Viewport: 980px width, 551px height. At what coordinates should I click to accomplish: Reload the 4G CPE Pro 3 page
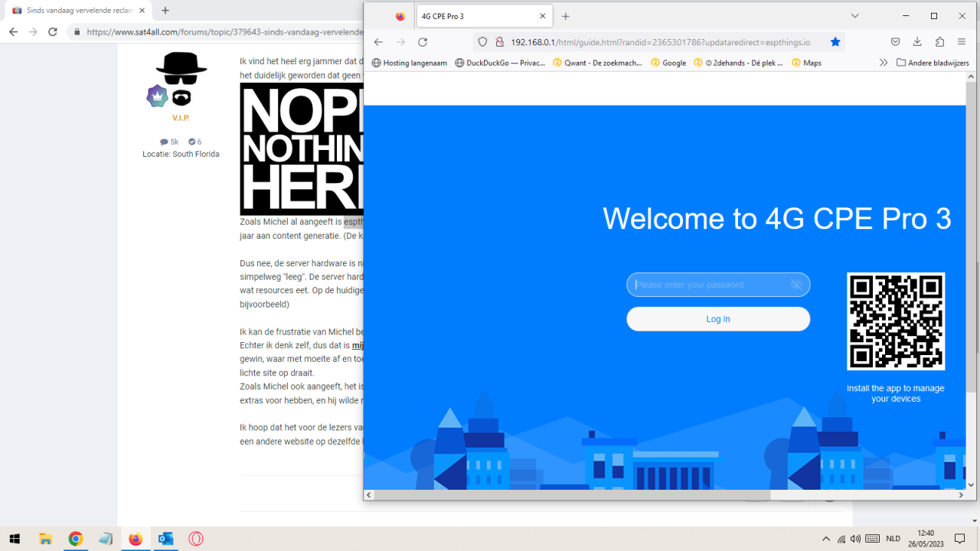pyautogui.click(x=423, y=42)
